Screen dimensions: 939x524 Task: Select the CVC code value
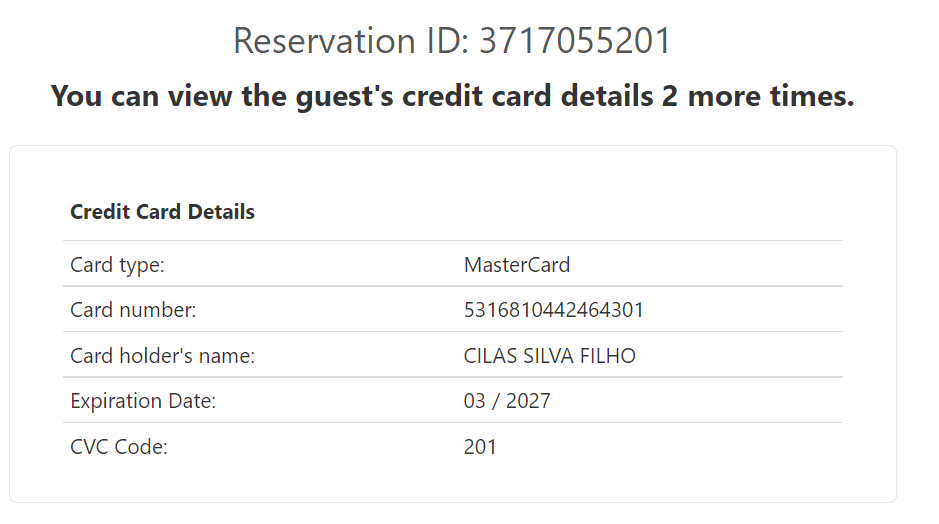pyautogui.click(x=480, y=447)
